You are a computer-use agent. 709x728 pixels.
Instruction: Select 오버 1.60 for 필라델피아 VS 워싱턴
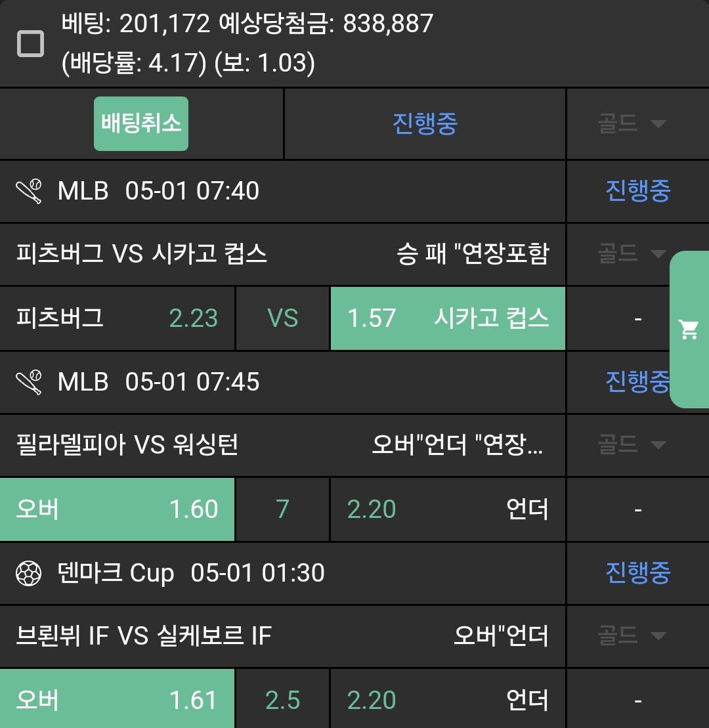pos(117,509)
